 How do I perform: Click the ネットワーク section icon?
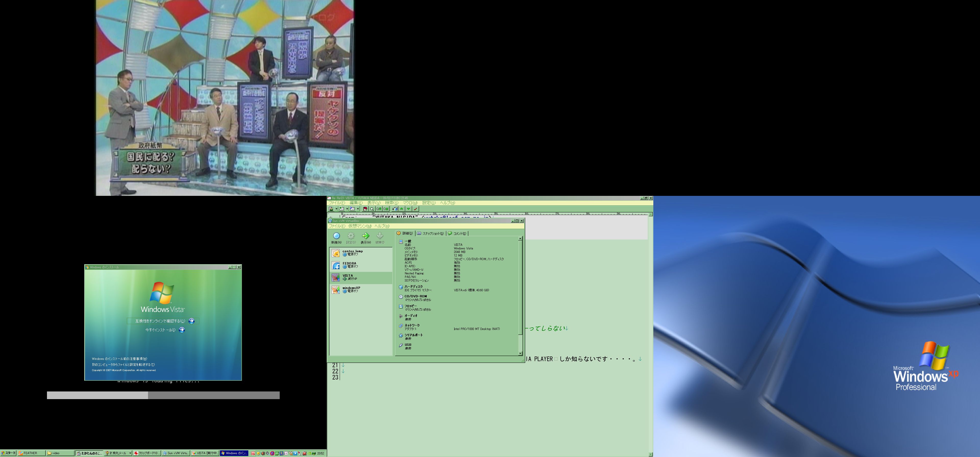(x=401, y=326)
